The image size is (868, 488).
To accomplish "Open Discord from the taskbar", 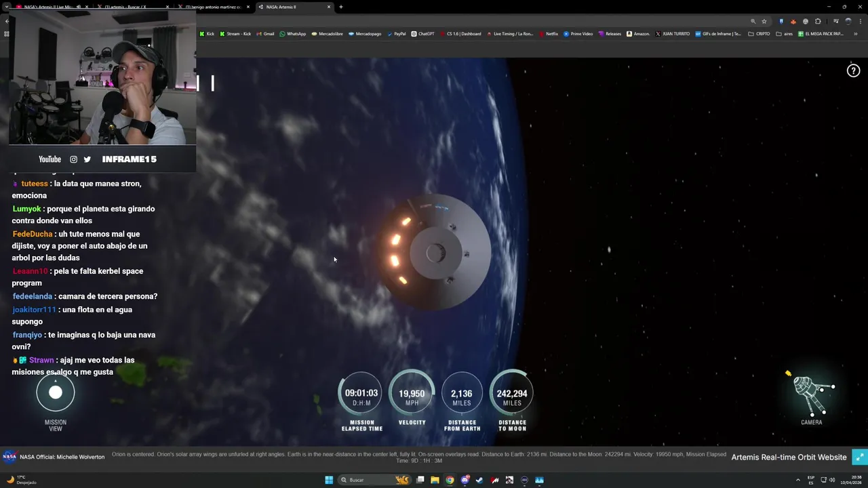I will click(x=465, y=480).
